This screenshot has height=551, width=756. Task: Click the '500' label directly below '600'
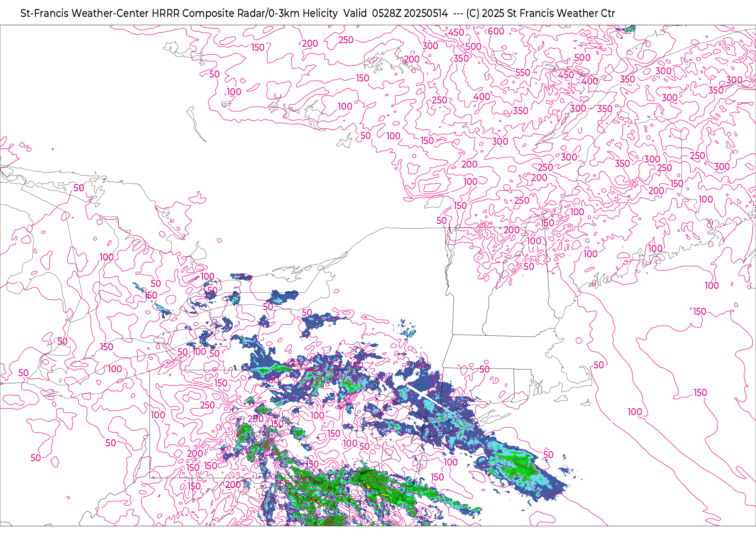tap(473, 47)
